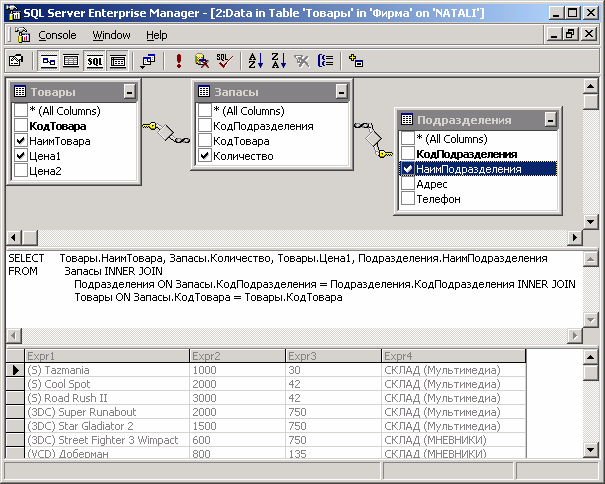Click the SQL Server app icon in title bar
The height and width of the screenshot is (484, 605).
pyautogui.click(x=14, y=13)
